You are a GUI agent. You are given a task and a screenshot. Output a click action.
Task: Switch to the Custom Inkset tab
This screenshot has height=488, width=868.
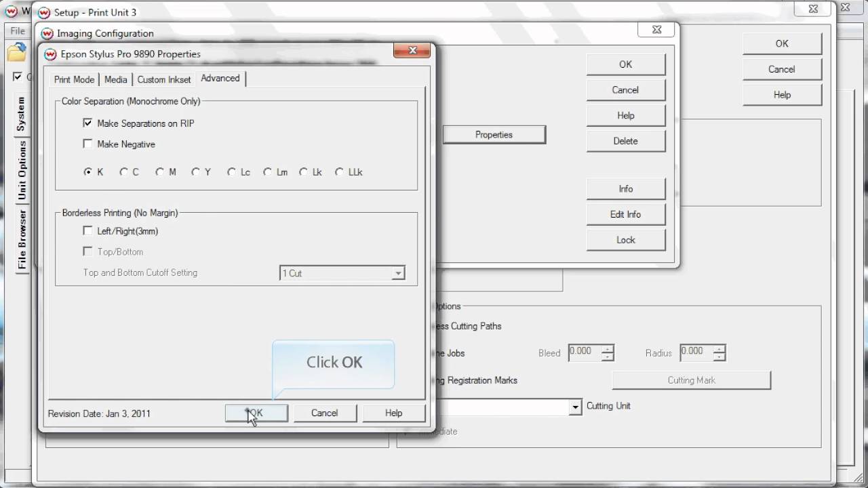[x=164, y=79]
